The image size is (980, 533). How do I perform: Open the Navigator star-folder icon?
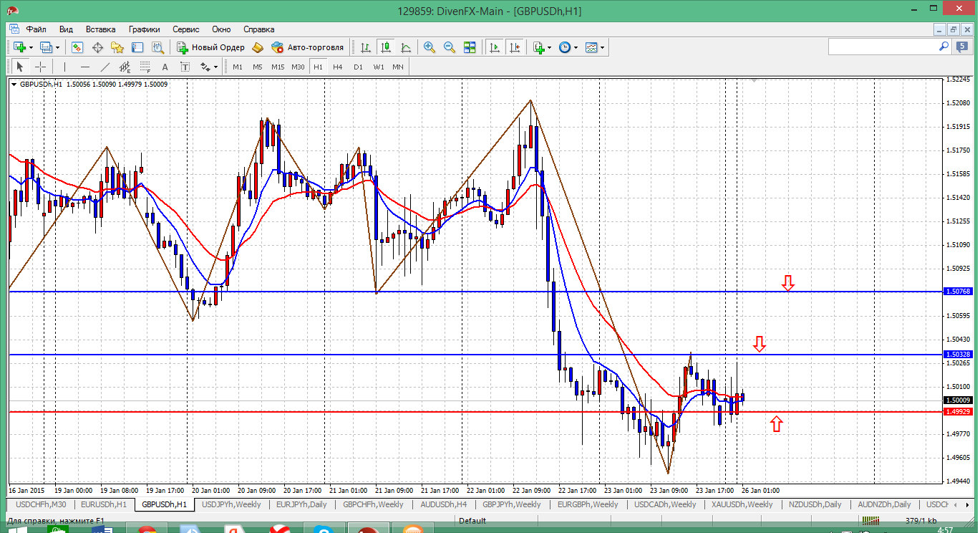pyautogui.click(x=117, y=47)
